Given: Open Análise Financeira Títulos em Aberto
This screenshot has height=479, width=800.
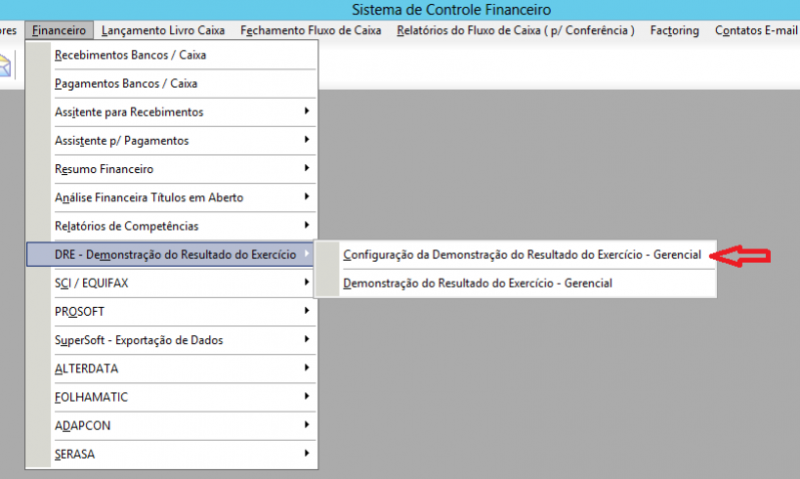Looking at the screenshot, I should tap(148, 198).
